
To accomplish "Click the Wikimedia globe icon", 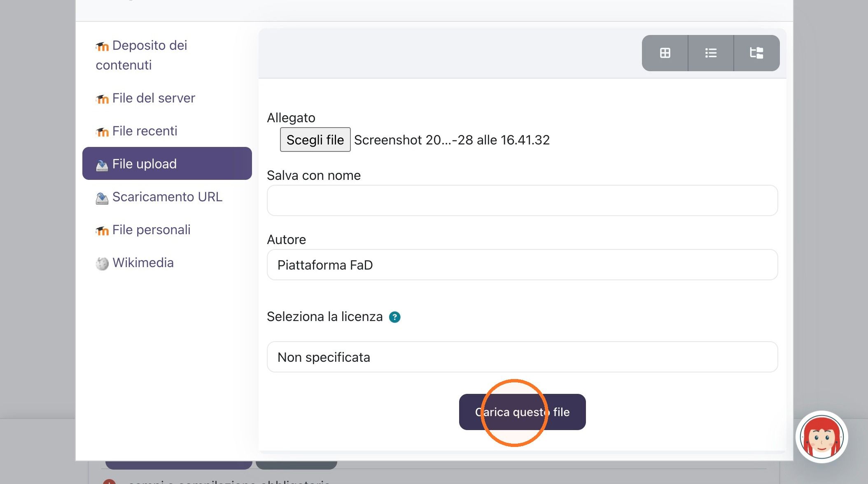I will (x=102, y=263).
